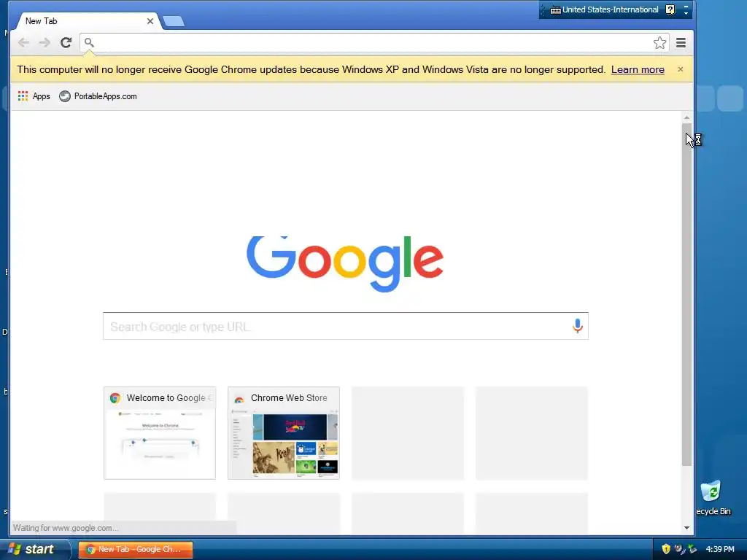
Task: Click the search magnifier icon in the address bar
Action: click(x=89, y=43)
